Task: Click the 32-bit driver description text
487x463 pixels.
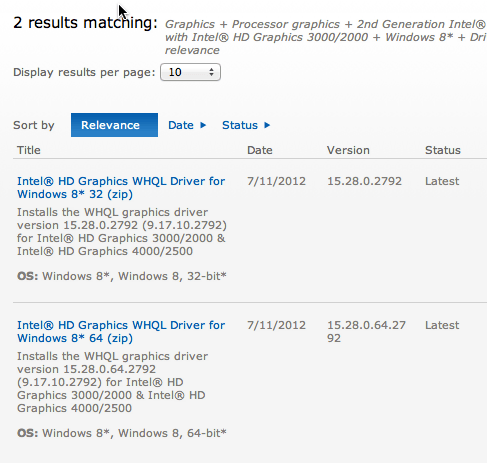Action: [122, 232]
